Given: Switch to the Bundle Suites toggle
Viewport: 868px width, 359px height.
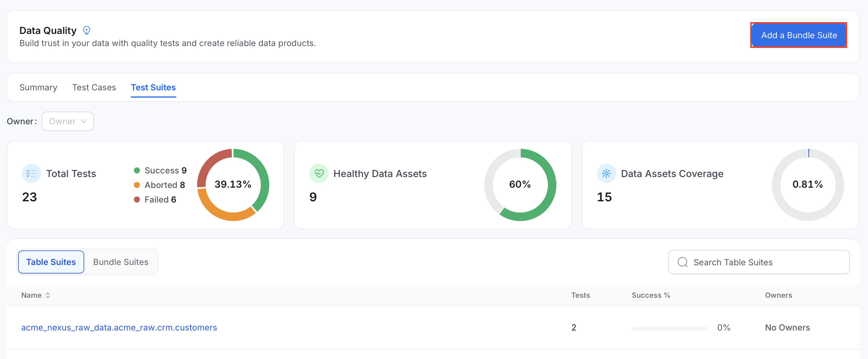Looking at the screenshot, I should (x=121, y=262).
